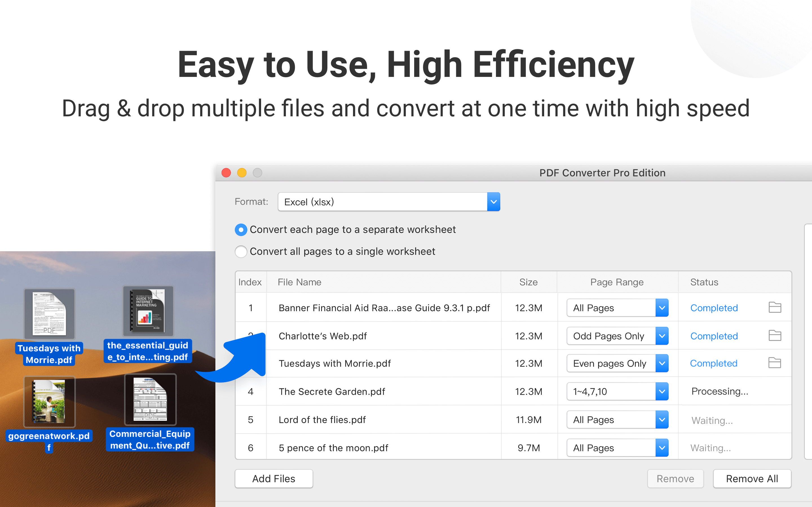Open the Format dropdown showing Excel (xlsx)
The image size is (812, 507).
click(x=493, y=202)
